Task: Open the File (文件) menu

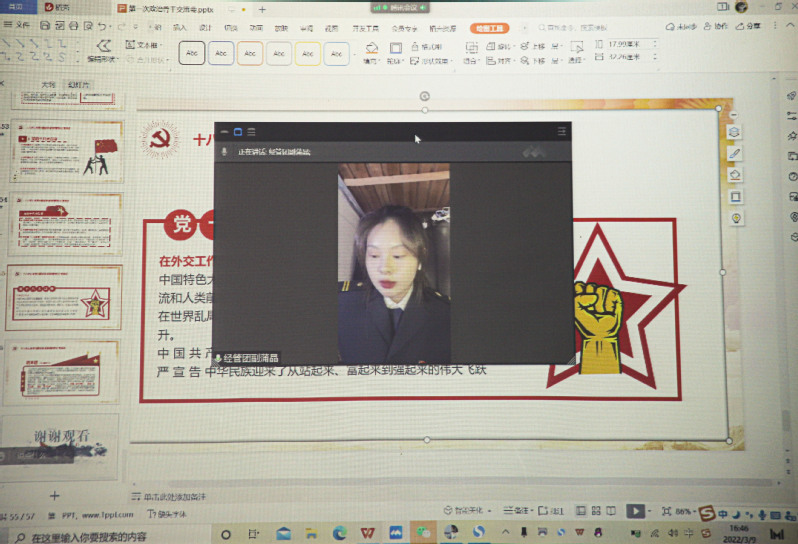Action: click(x=17, y=25)
